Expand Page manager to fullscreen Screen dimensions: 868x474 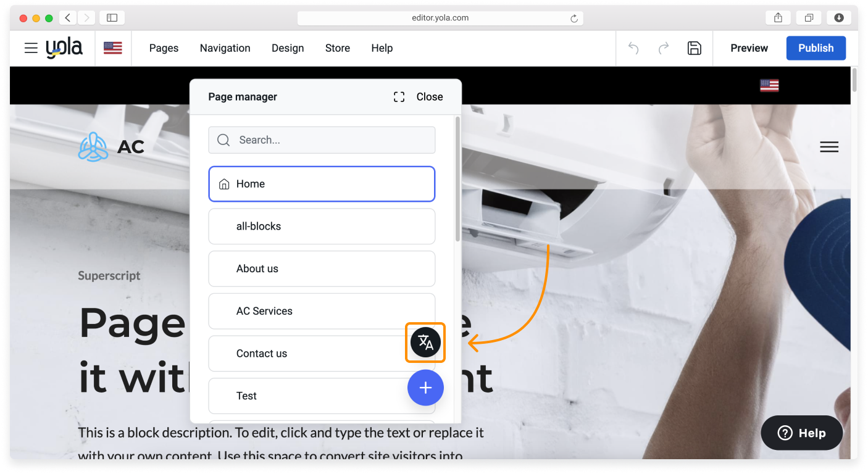pos(399,97)
